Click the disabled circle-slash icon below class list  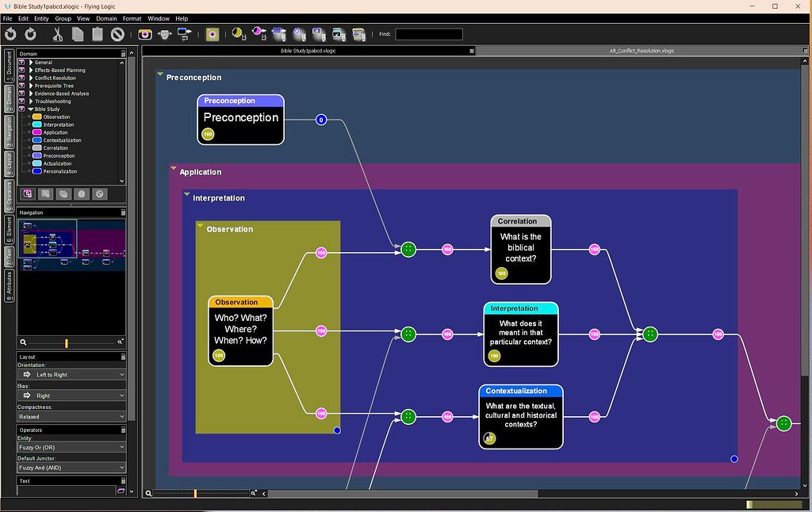point(99,193)
